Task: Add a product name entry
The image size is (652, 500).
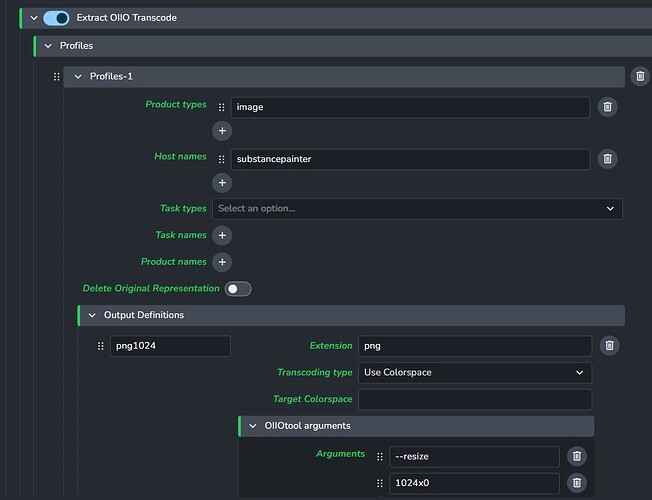Action: pyautogui.click(x=222, y=262)
